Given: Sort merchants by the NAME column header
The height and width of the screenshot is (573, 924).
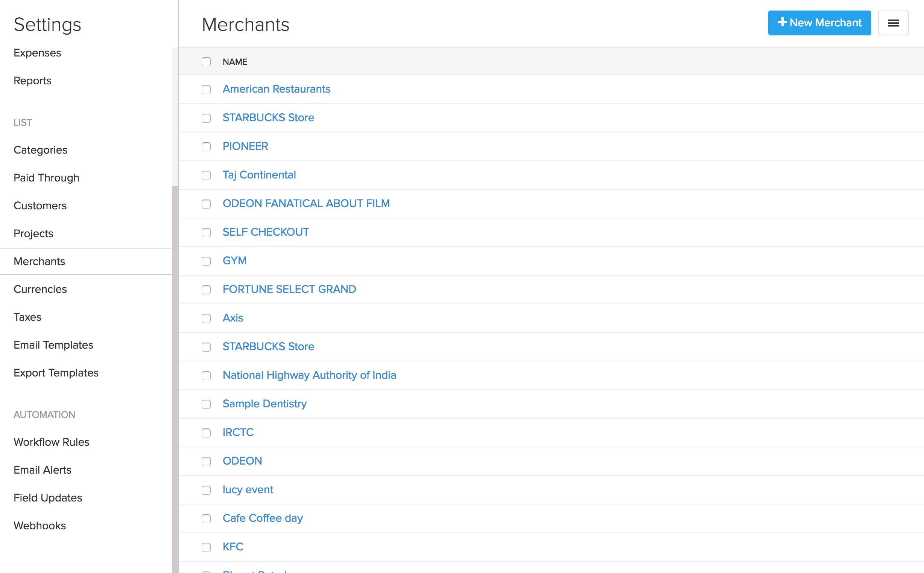Looking at the screenshot, I should 235,62.
